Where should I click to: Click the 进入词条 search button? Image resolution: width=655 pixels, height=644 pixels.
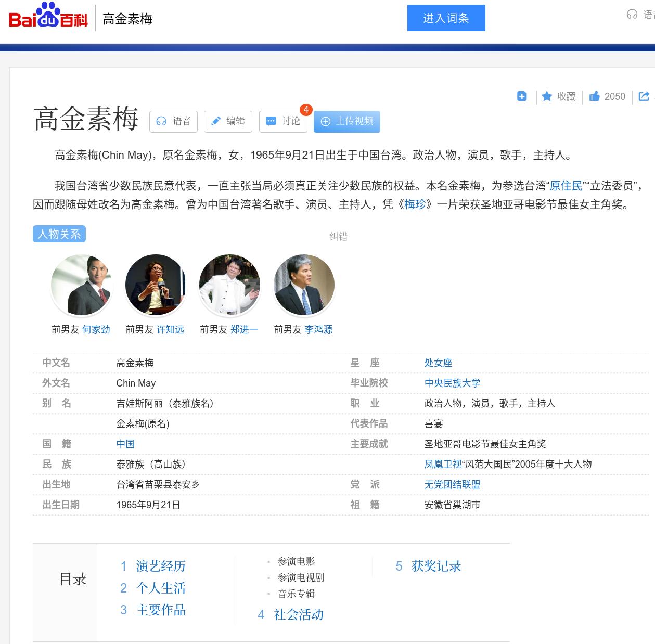[x=446, y=18]
